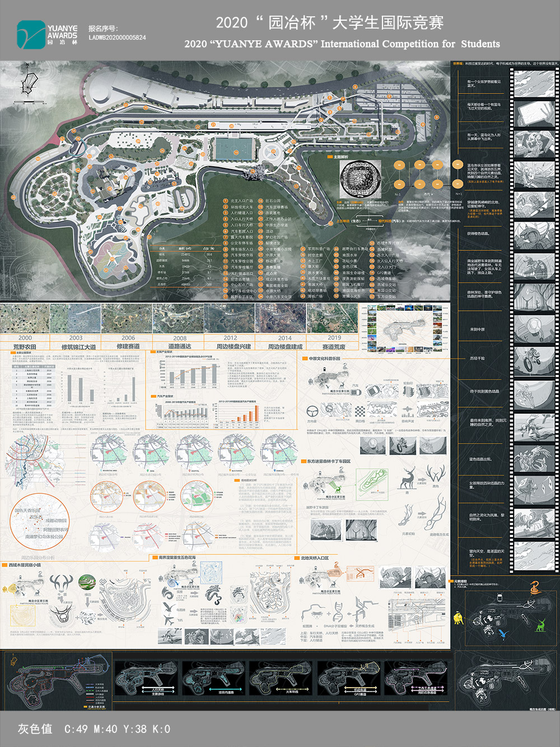Screen dimensions: 560x747
Task: Open the aerial photo above year 2012
Action: (230, 319)
